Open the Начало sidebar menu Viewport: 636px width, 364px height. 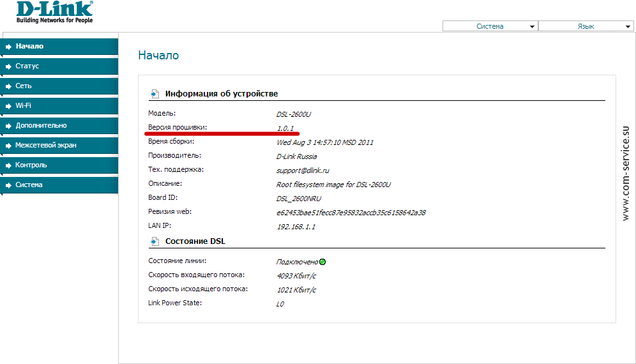click(59, 46)
